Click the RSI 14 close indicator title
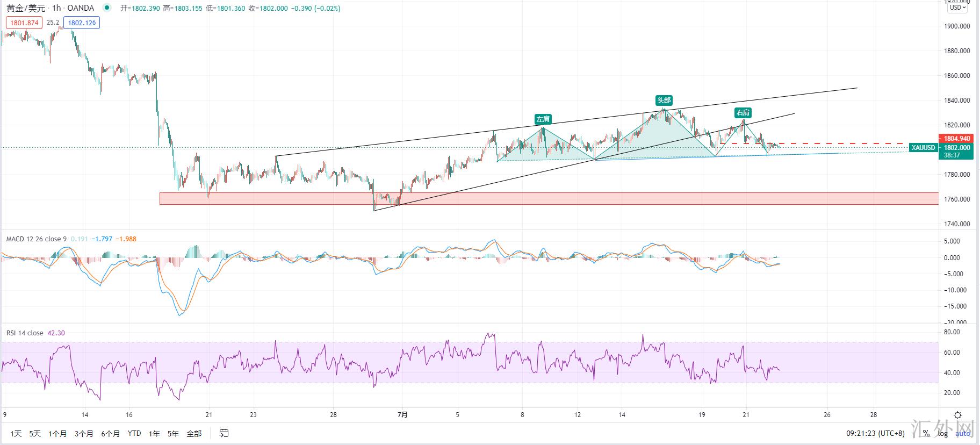Screen dimensions: 980x445 [25, 333]
